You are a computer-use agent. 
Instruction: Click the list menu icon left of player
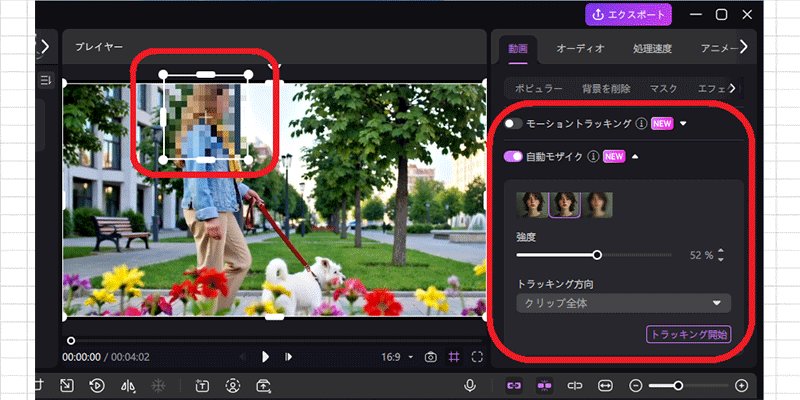coord(46,79)
